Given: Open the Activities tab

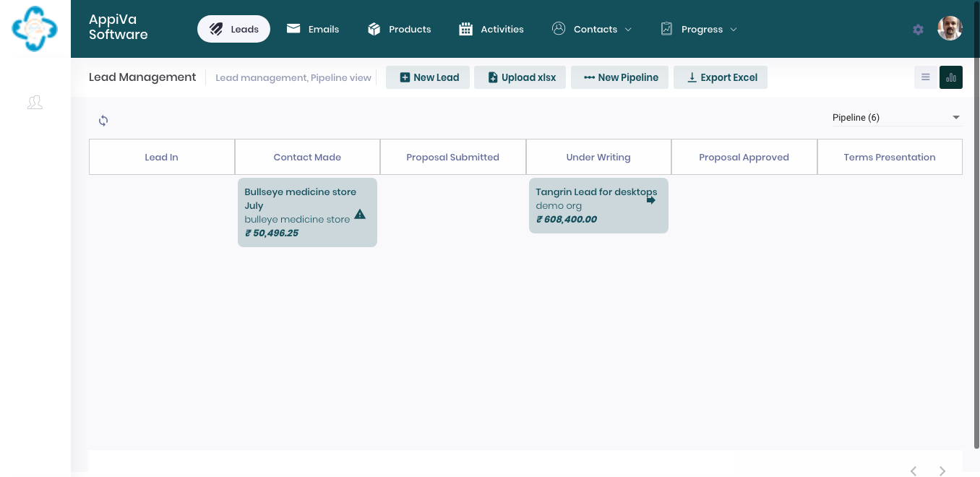Looking at the screenshot, I should (491, 30).
